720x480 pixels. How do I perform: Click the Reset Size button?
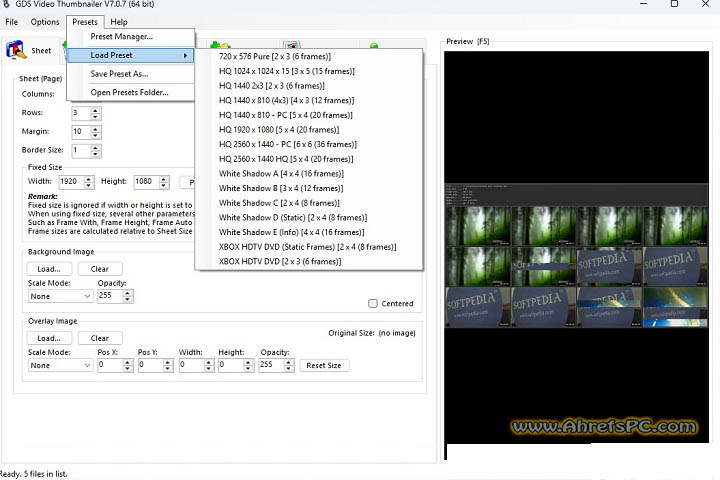(324, 366)
